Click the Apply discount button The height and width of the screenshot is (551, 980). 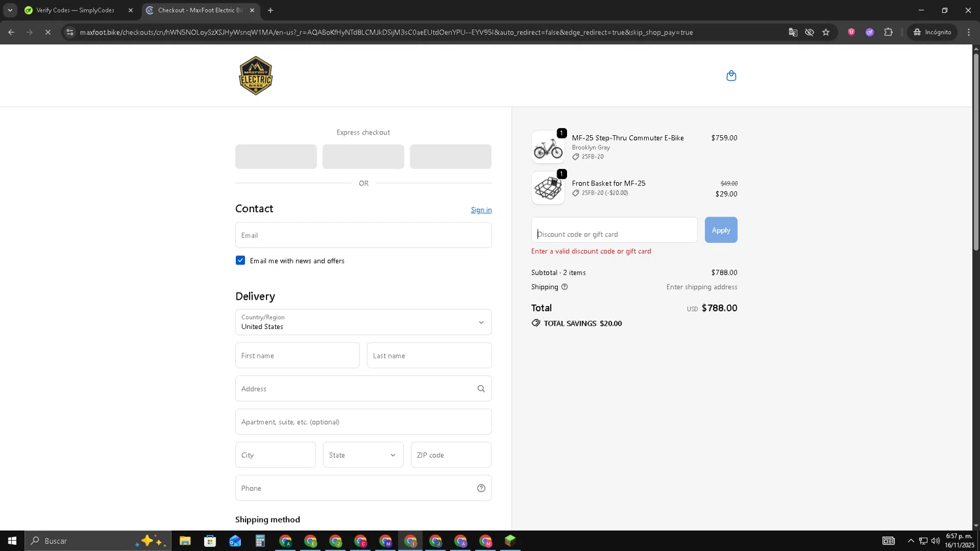(x=721, y=230)
